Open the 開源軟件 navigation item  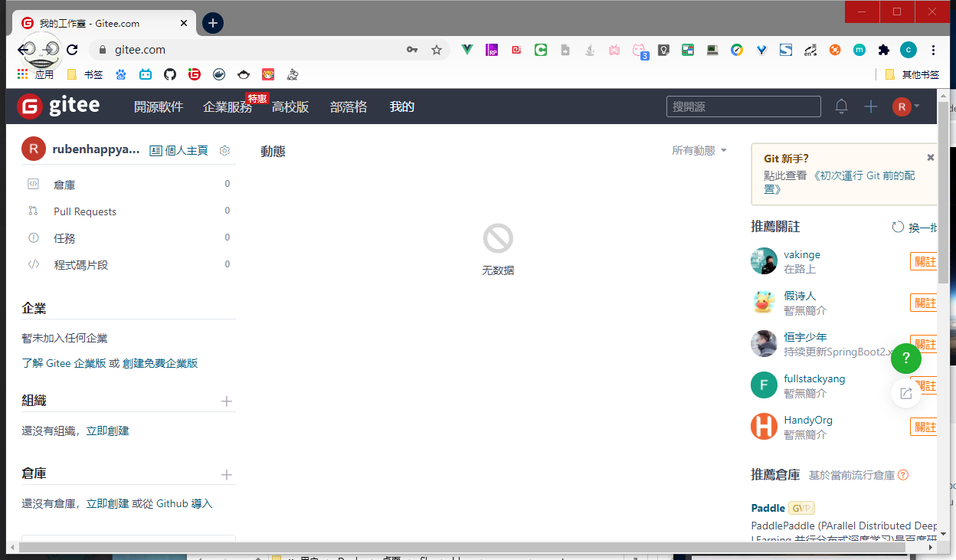[159, 106]
